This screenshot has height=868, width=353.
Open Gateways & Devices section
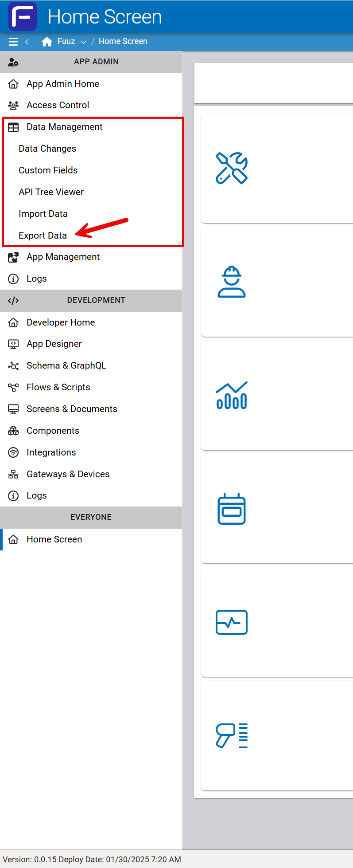click(x=68, y=474)
